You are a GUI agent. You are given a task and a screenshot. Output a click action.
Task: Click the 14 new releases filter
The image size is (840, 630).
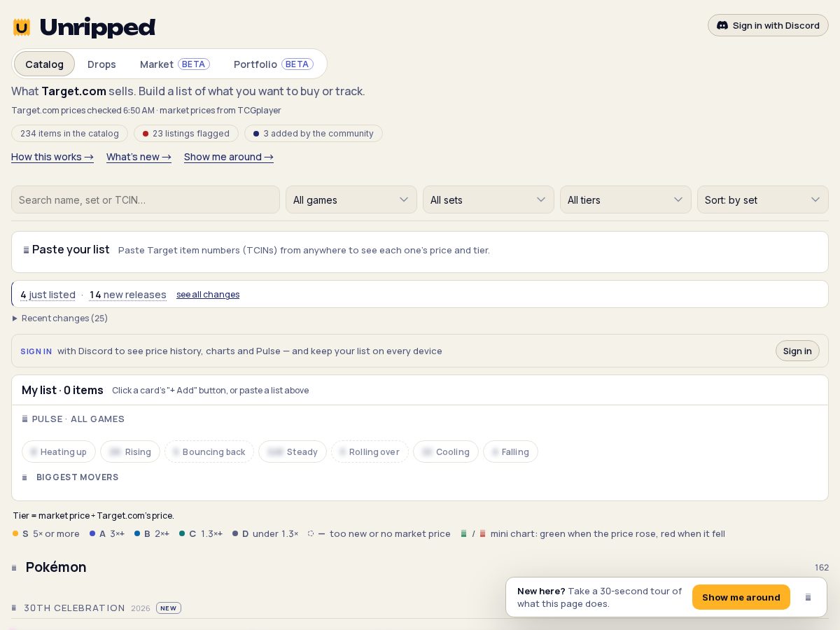coord(128,295)
